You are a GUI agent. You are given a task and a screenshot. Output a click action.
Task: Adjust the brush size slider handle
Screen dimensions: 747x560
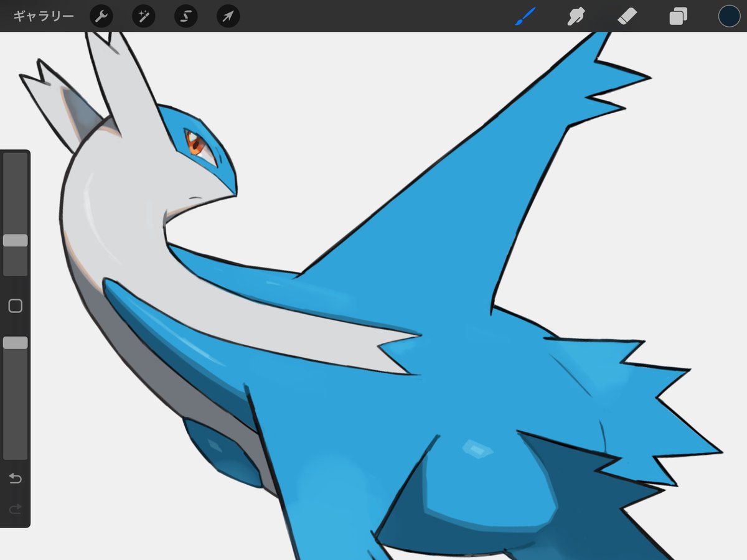[15, 240]
